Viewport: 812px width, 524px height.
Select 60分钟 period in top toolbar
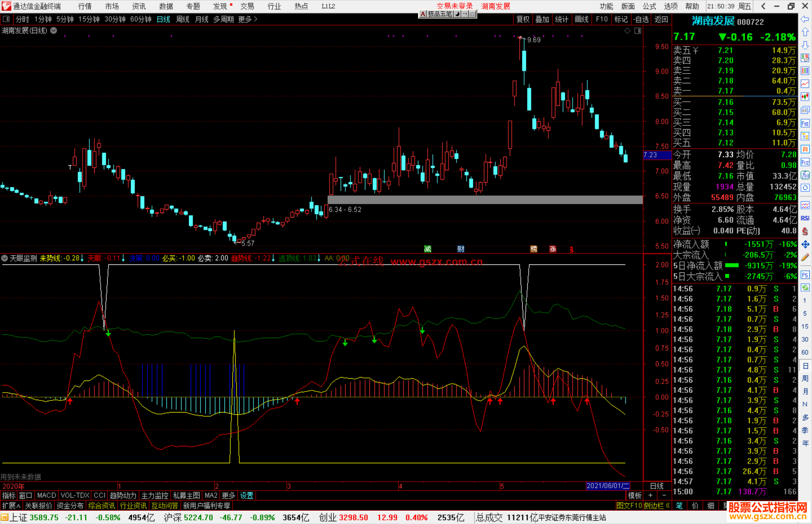[x=141, y=19]
